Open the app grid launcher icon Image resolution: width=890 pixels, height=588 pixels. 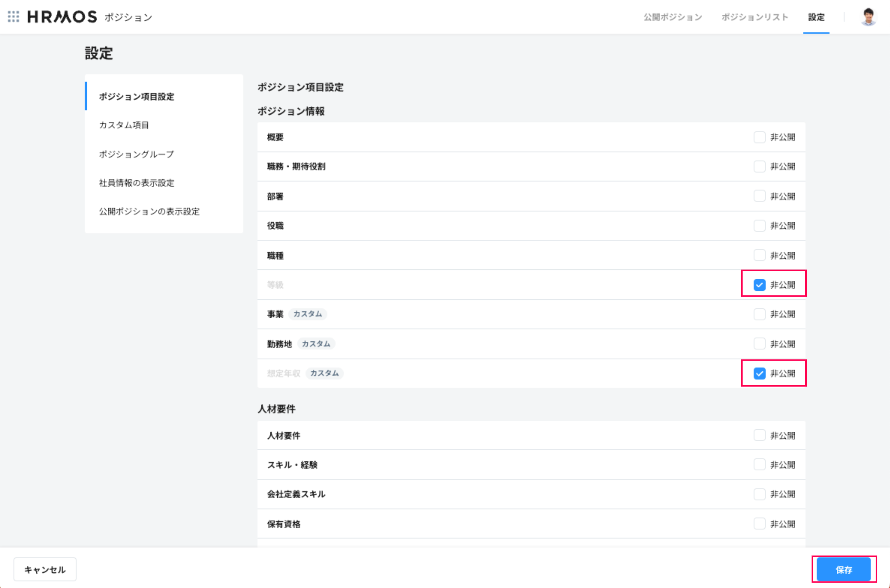(13, 17)
